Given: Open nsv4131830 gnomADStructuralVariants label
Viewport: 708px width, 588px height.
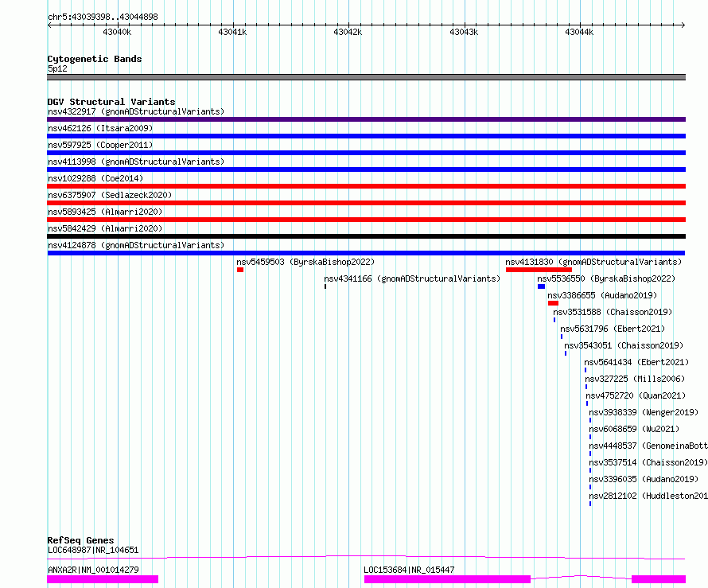Looking at the screenshot, I should pyautogui.click(x=593, y=262).
